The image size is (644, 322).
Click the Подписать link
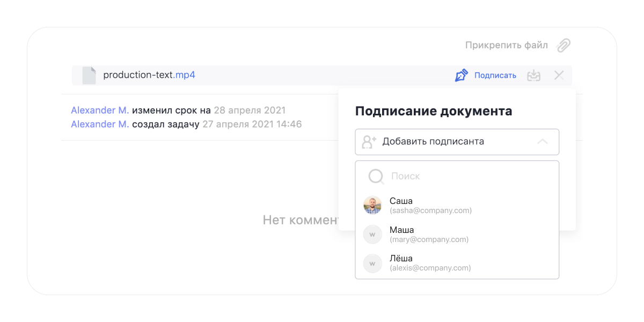point(495,76)
